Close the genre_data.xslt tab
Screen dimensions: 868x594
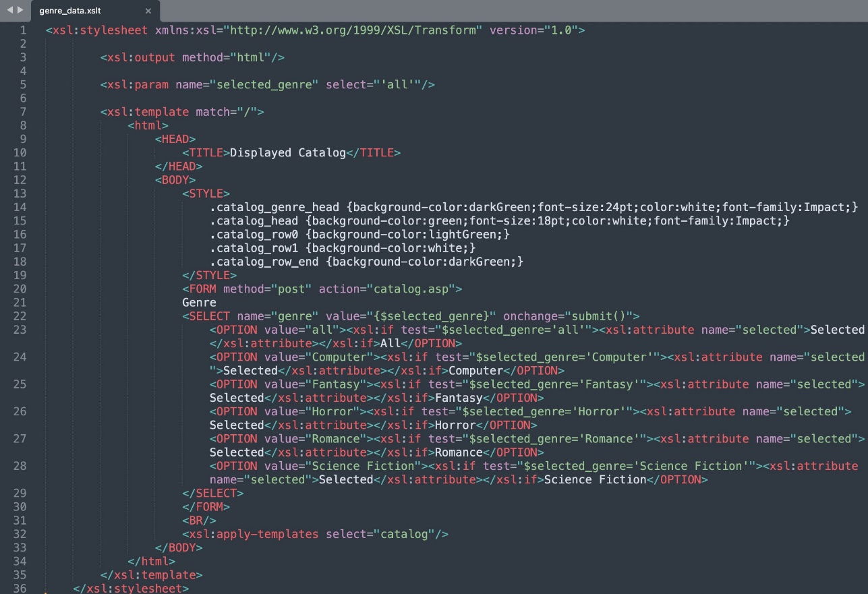(x=148, y=11)
